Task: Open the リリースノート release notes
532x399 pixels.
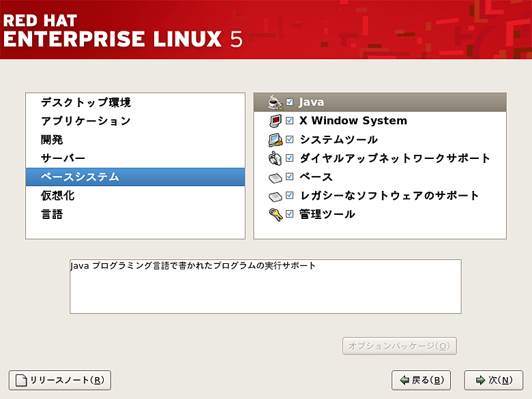Action: (60, 380)
